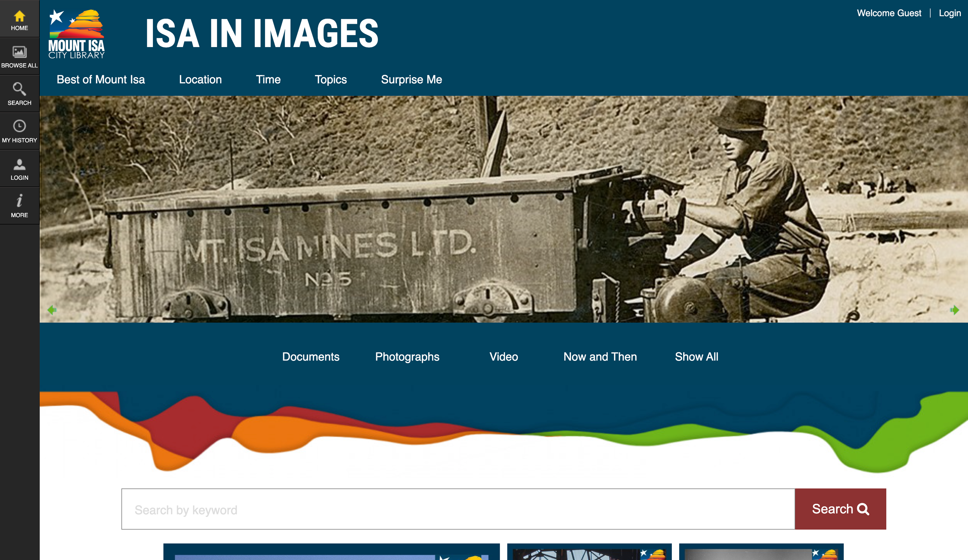This screenshot has height=560, width=968.
Task: Filter by Photographs
Action: coord(407,357)
